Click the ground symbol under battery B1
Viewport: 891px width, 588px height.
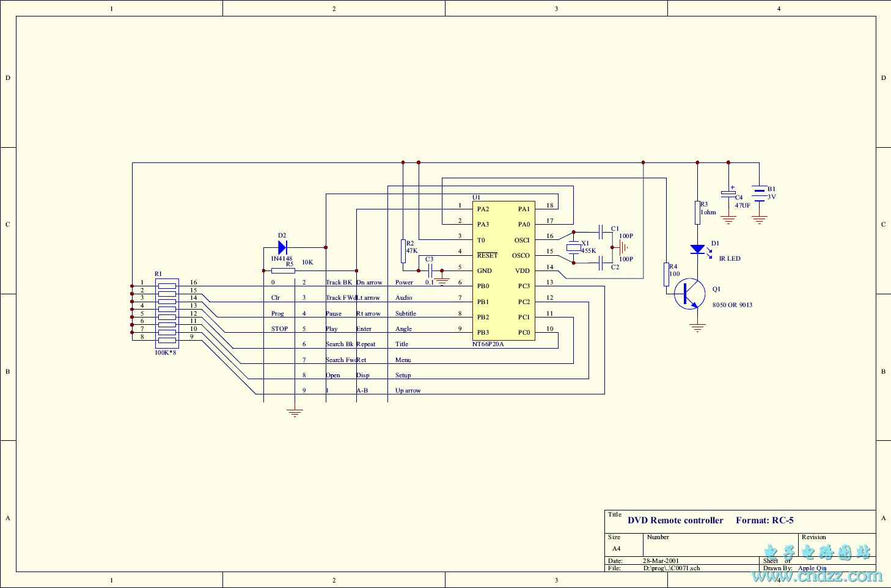(x=759, y=220)
